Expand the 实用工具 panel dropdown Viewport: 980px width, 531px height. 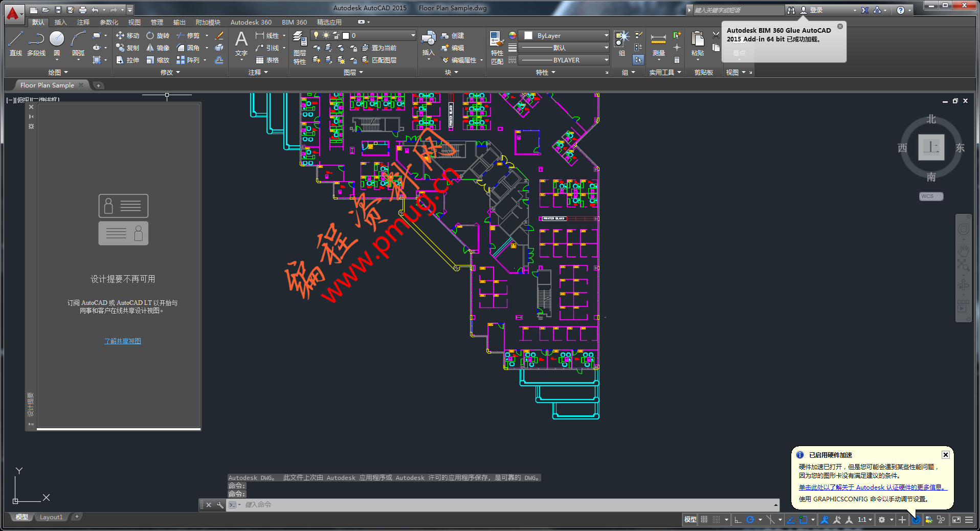pos(665,73)
